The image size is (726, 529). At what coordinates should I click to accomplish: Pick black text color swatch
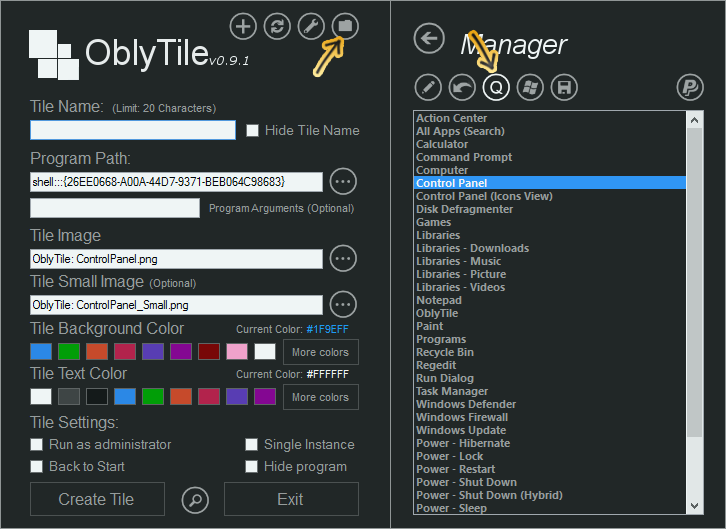(97, 397)
